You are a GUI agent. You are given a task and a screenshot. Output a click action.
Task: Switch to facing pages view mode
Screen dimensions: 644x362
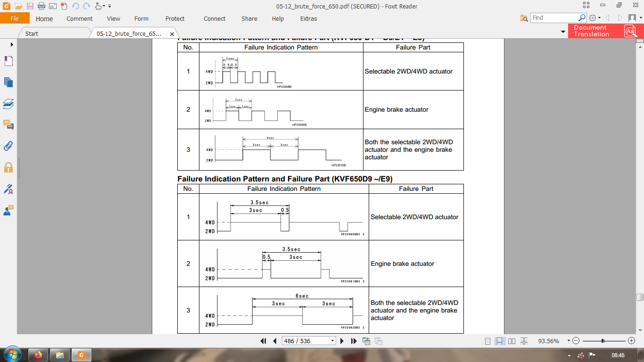click(512, 341)
